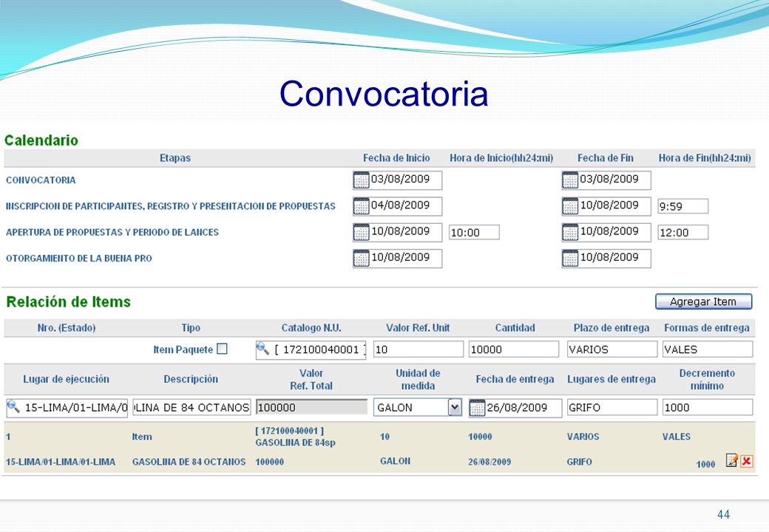The width and height of the screenshot is (769, 532).
Task: Click Etapas column header
Action: [175, 158]
